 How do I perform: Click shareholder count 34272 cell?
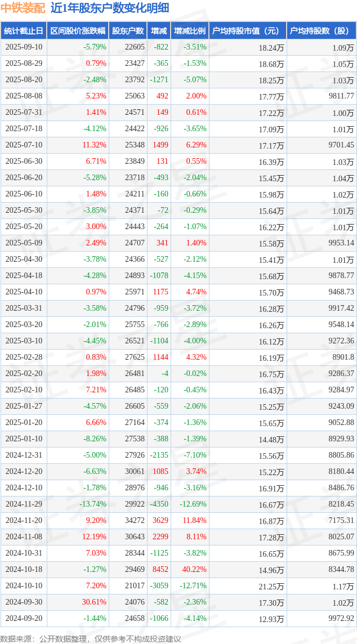click(x=136, y=521)
